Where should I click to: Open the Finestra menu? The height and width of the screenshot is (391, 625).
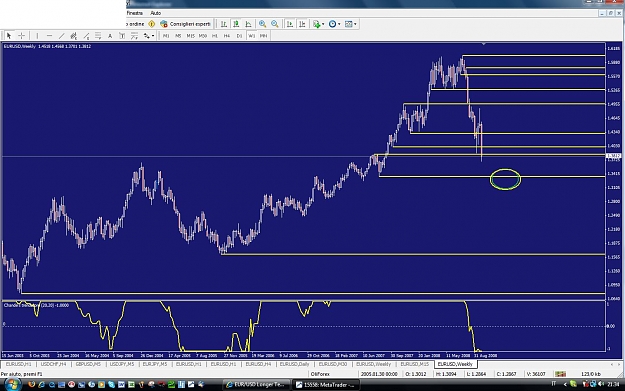pyautogui.click(x=134, y=13)
